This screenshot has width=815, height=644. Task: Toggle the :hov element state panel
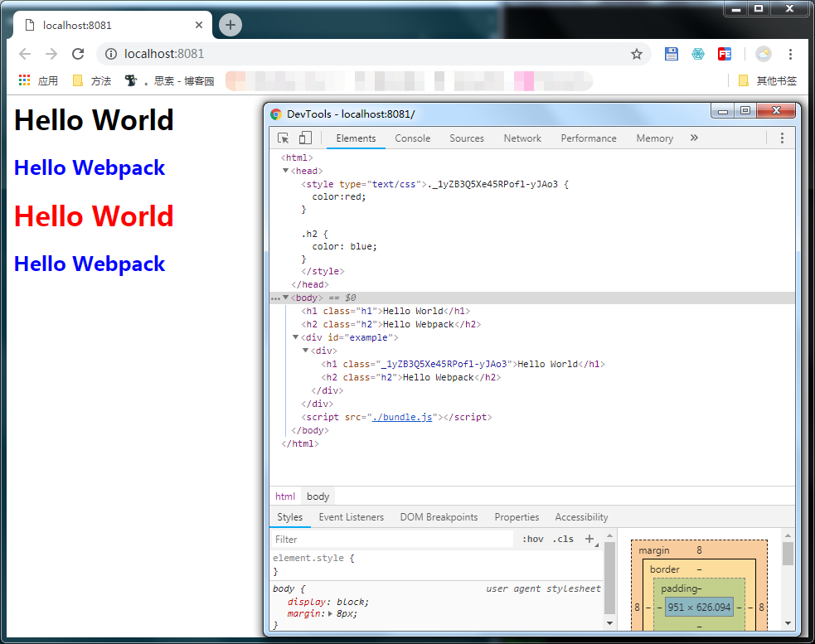533,539
